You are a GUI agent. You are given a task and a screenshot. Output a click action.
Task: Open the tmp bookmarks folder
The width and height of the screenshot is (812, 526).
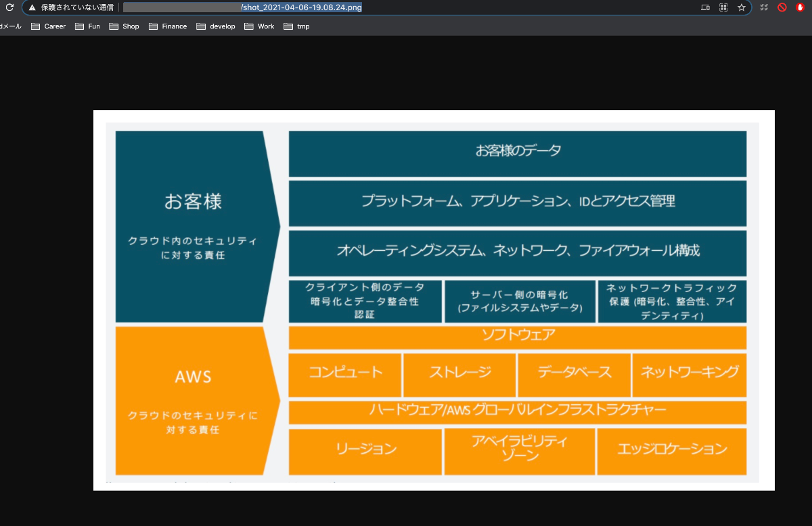(297, 26)
